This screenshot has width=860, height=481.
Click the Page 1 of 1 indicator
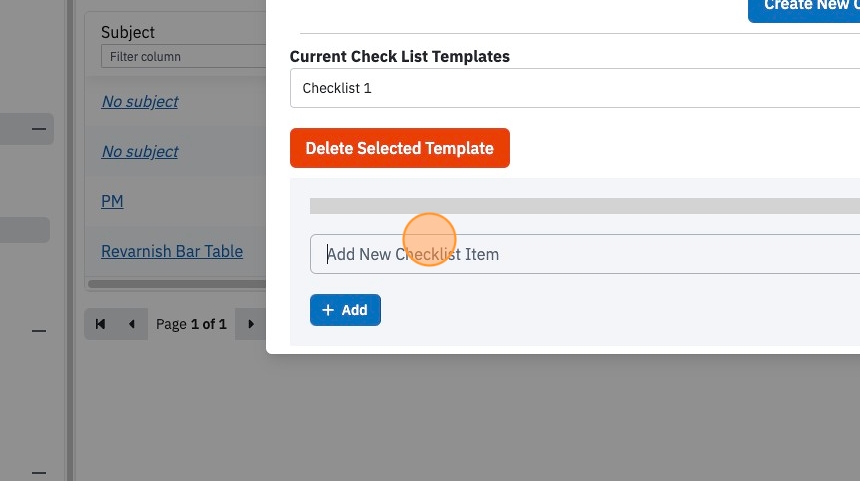pos(191,324)
